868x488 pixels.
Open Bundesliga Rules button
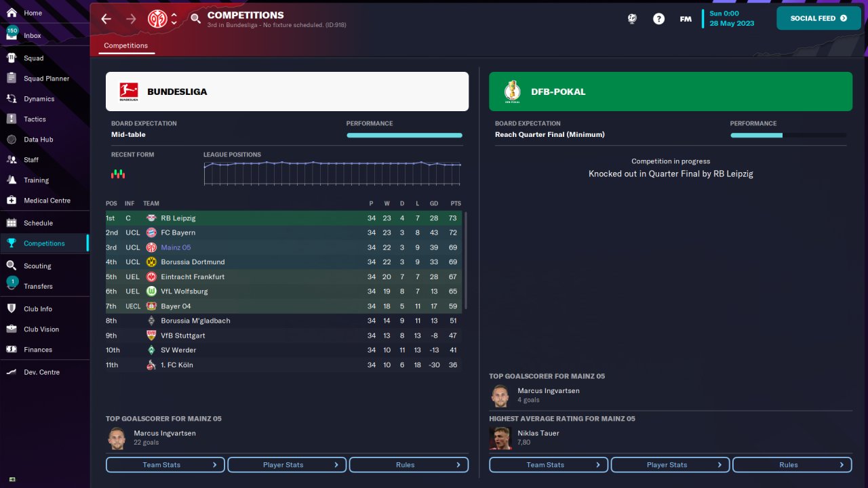tap(408, 465)
